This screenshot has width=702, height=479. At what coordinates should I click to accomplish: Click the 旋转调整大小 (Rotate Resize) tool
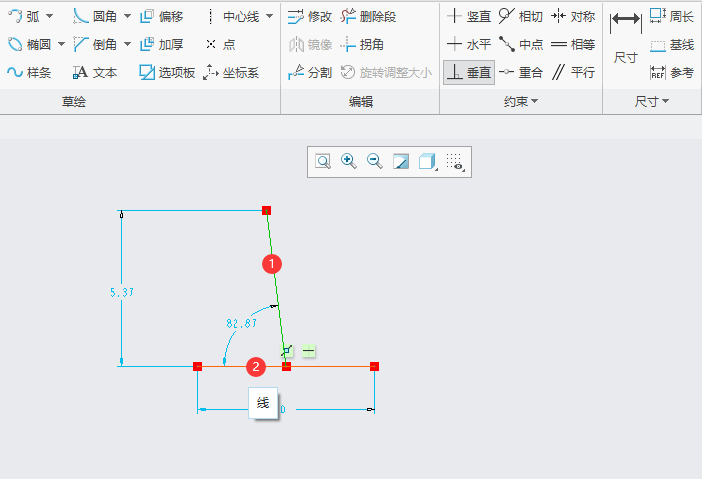(386, 73)
